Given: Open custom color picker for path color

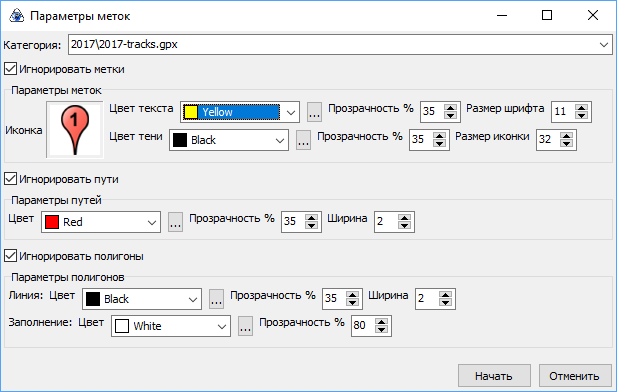Looking at the screenshot, I should [175, 222].
